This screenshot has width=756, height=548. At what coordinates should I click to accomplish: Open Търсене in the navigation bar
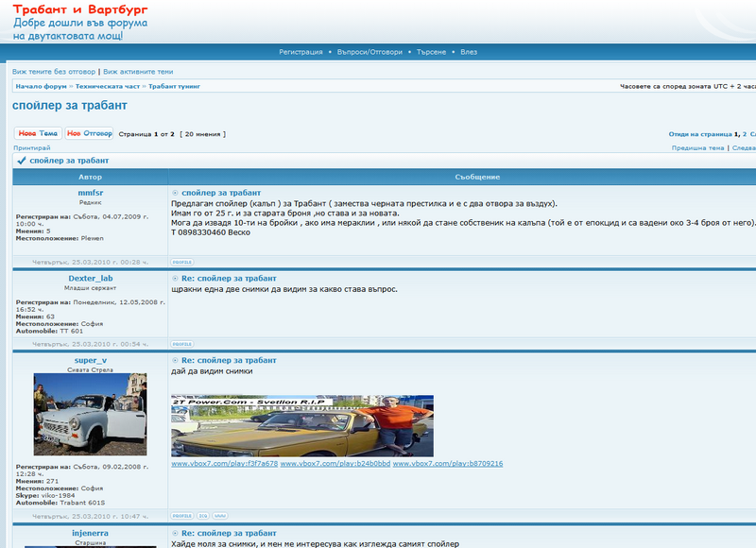[x=431, y=52]
